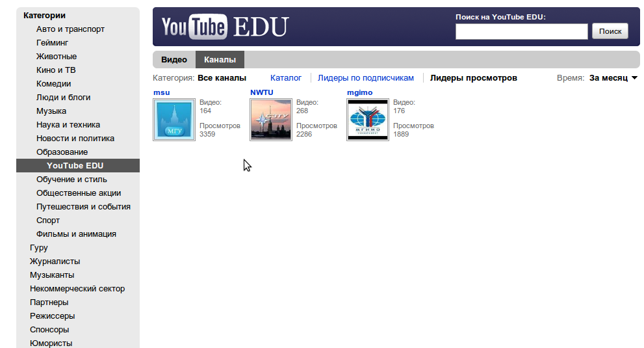Image resolution: width=644 pixels, height=348 pixels.
Task: Select Фильмы и анимация category
Action: 76,234
